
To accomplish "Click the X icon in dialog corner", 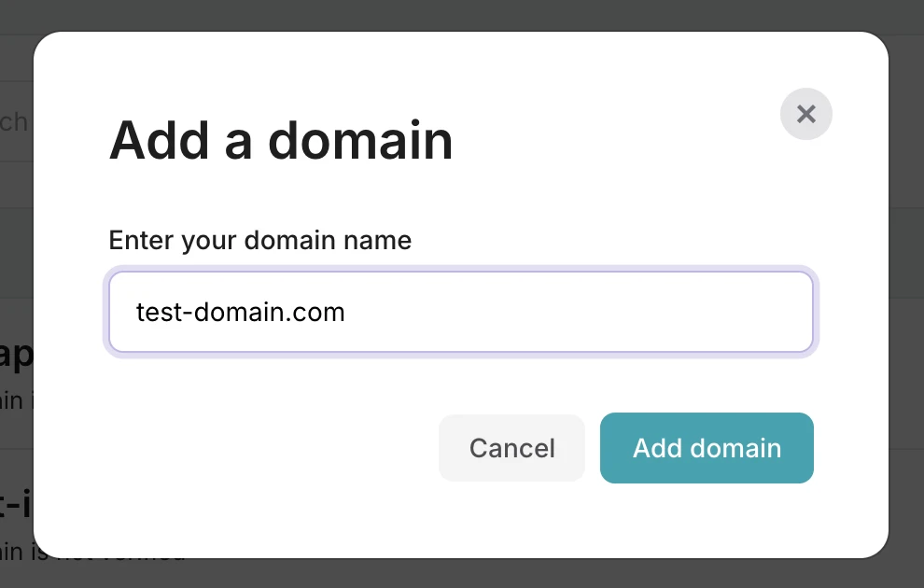I will [806, 114].
